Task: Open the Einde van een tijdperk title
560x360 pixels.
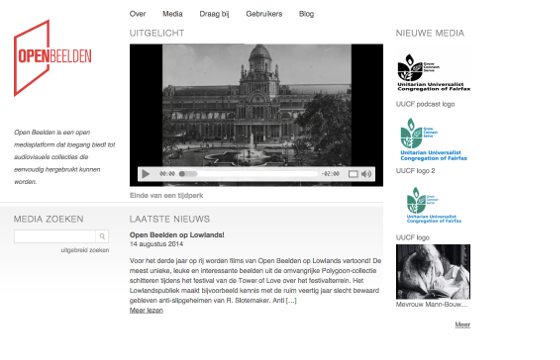Action: click(x=166, y=195)
